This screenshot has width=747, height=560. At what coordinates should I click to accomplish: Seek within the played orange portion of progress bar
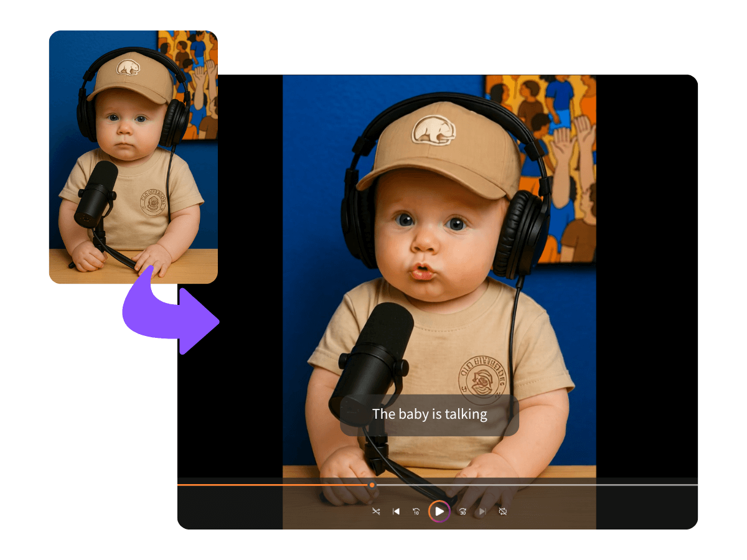click(x=274, y=485)
